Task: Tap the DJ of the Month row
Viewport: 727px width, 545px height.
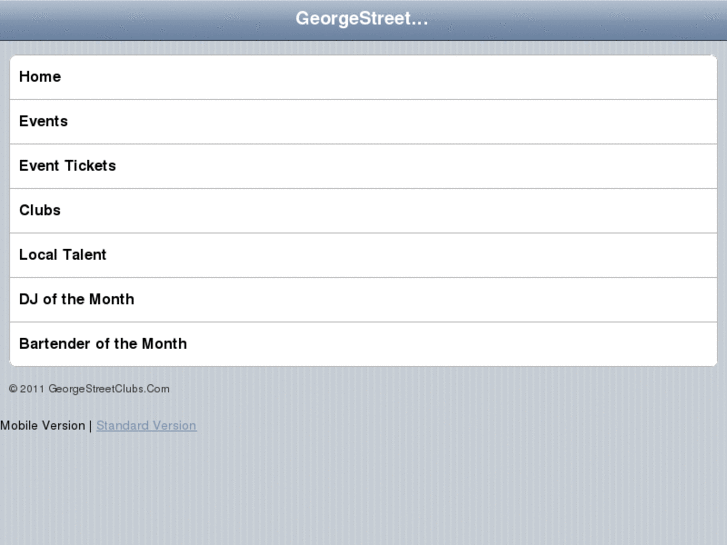Action: (363, 299)
